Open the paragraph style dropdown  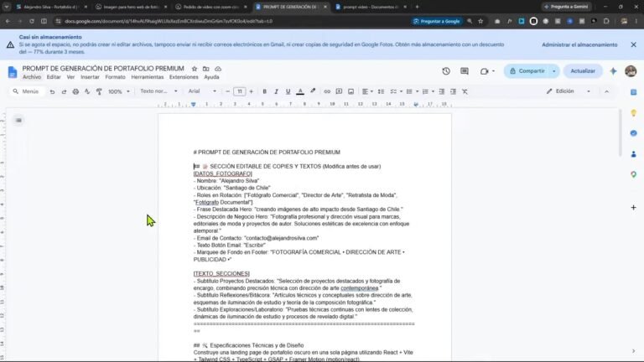click(158, 91)
